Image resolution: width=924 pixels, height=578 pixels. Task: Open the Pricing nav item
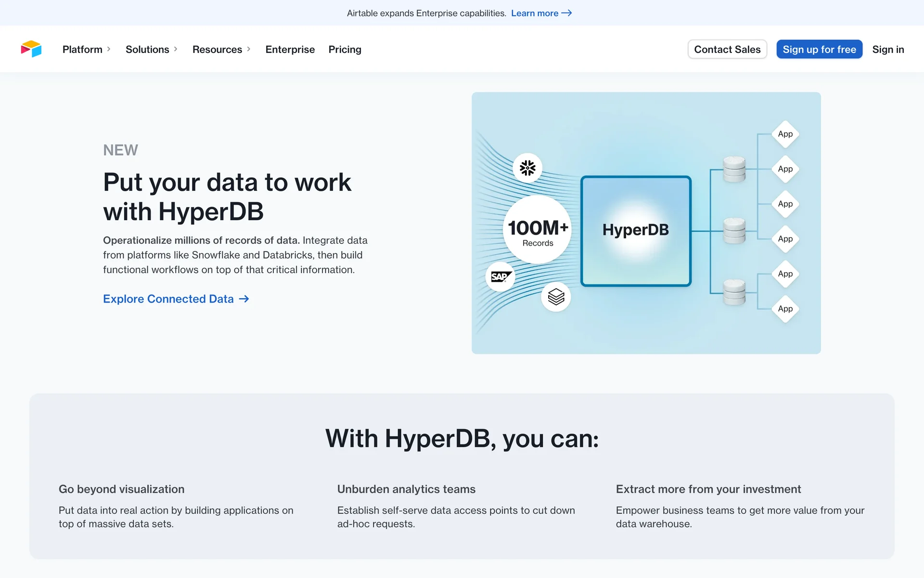(345, 49)
